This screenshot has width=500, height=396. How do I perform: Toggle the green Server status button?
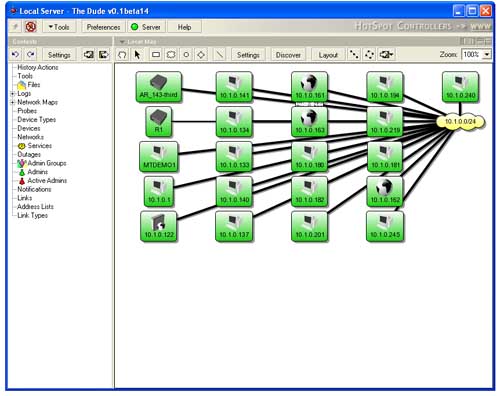click(x=146, y=27)
